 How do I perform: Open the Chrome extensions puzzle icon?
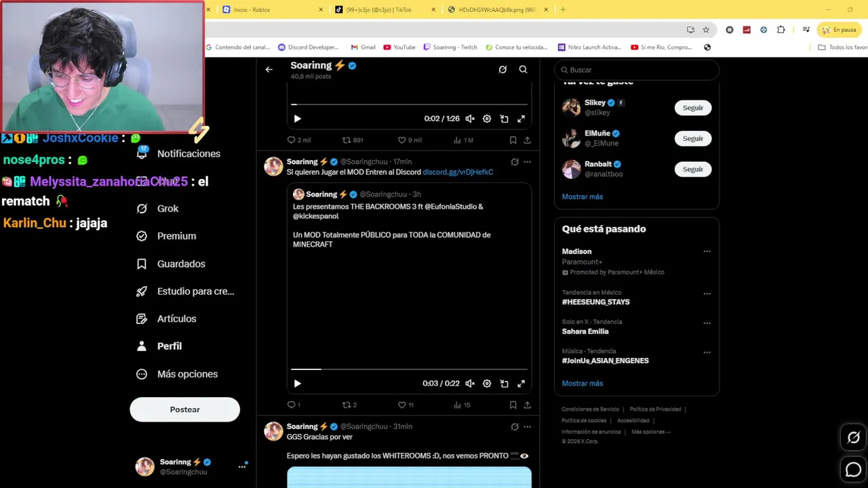tap(781, 30)
